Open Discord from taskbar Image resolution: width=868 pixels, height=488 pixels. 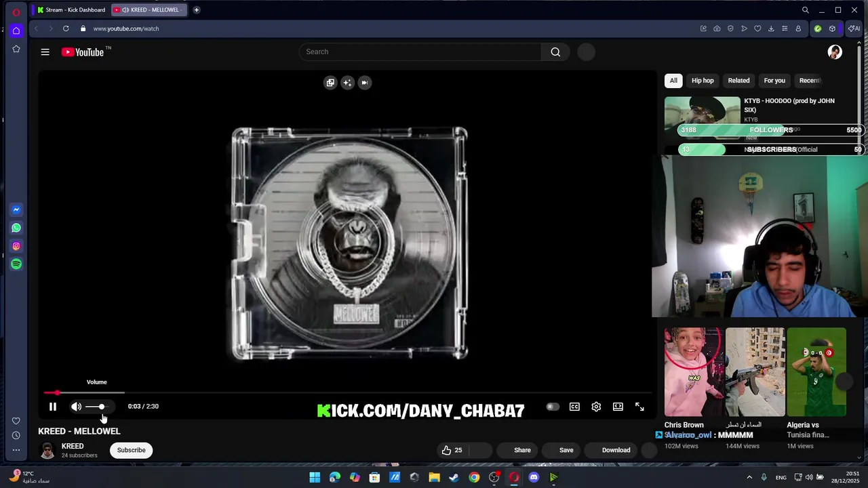[534, 477]
